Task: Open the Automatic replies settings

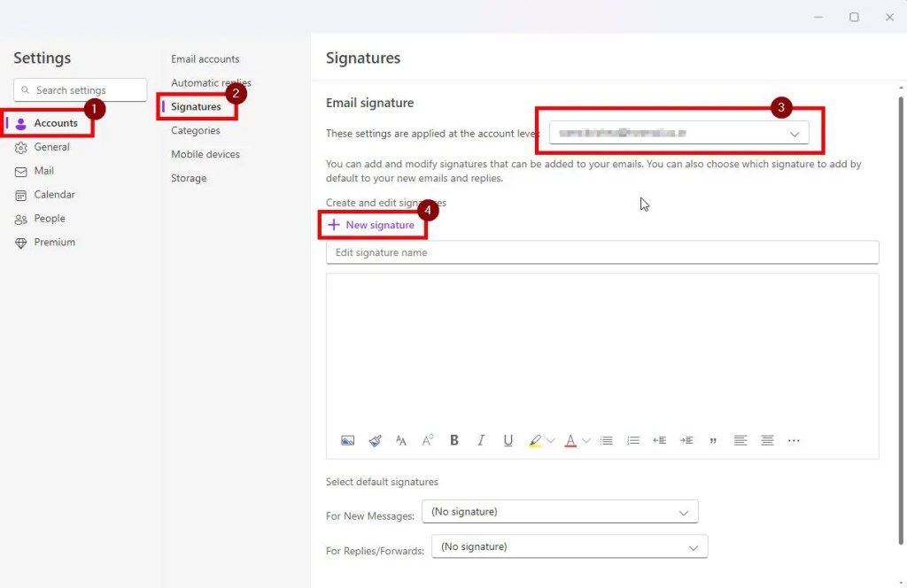Action: tap(210, 82)
